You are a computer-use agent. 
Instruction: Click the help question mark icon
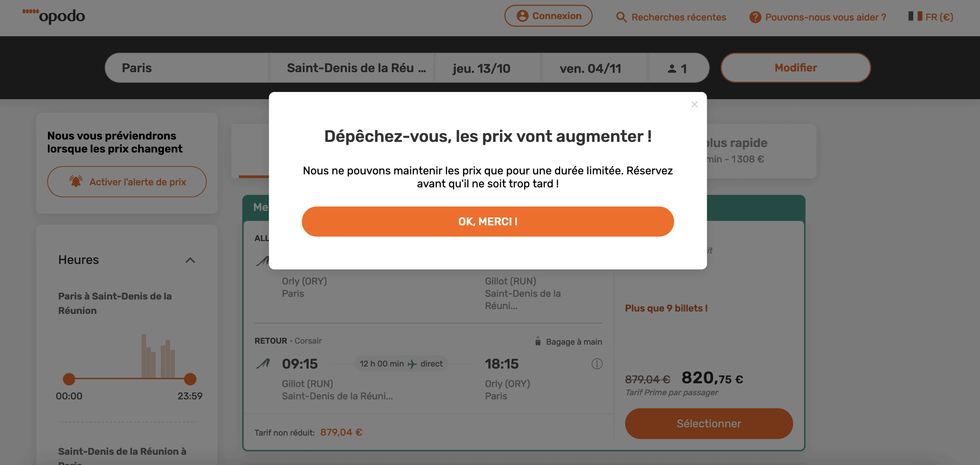[x=755, y=17]
